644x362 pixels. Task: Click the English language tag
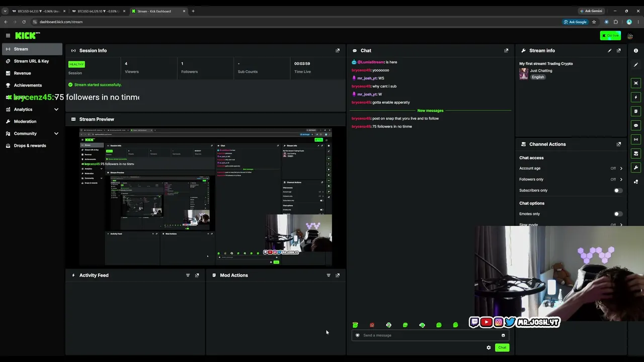click(538, 77)
